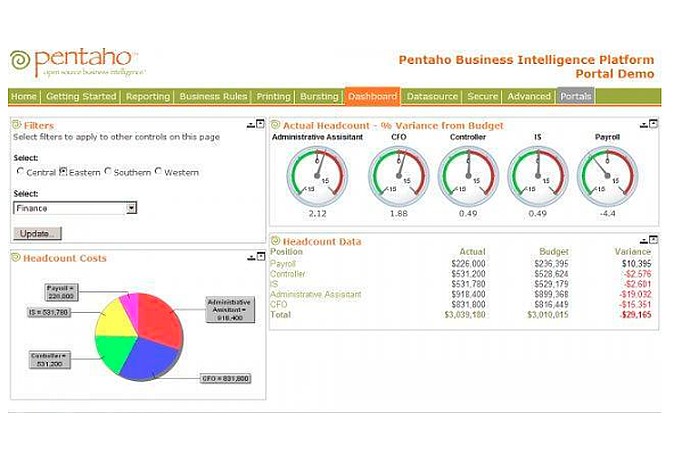Open the Home tab
The image size is (690, 460).
[x=24, y=96]
